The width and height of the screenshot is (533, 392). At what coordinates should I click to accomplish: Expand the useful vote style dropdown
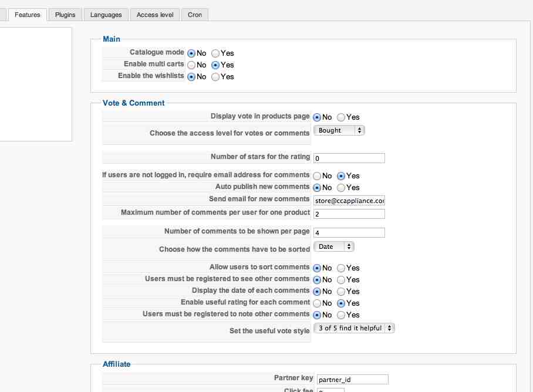[354, 328]
